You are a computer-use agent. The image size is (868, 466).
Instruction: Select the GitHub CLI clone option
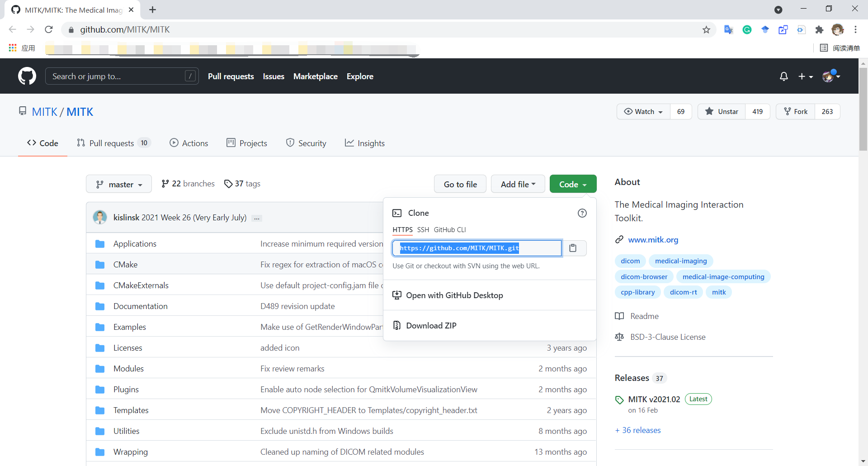tap(450, 230)
